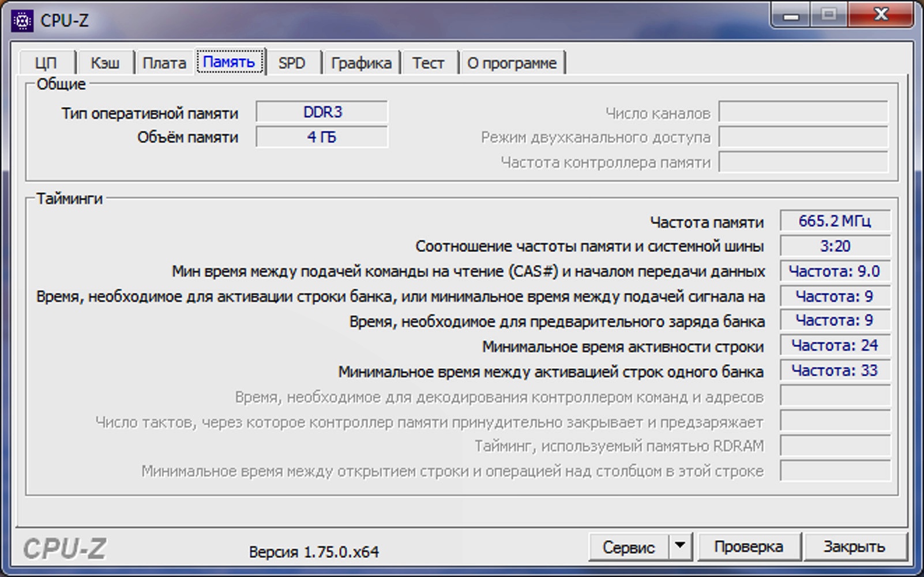Screen dimensions: 924x577
Task: Click the Тип оперативной памяти label
Action: (x=150, y=113)
